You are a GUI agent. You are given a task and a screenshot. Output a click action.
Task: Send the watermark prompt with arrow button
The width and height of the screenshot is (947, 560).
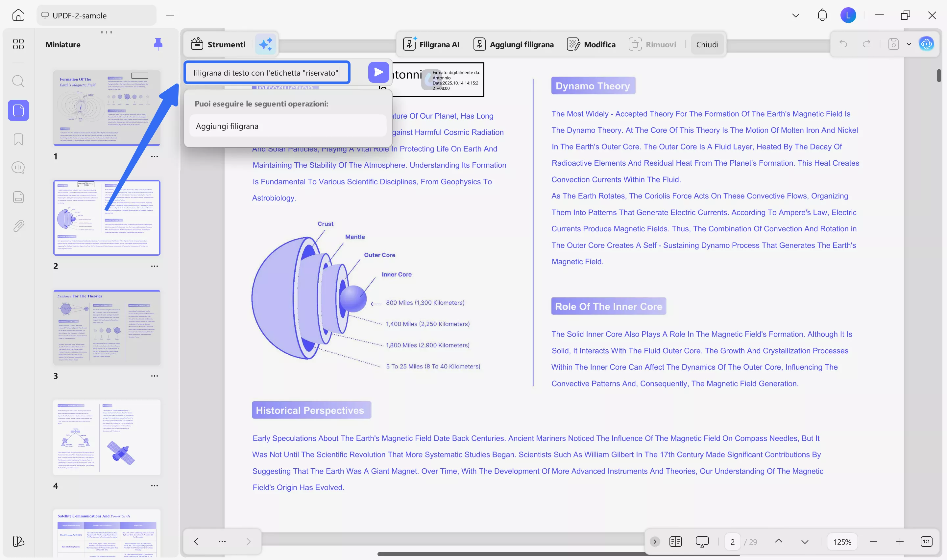click(x=378, y=72)
